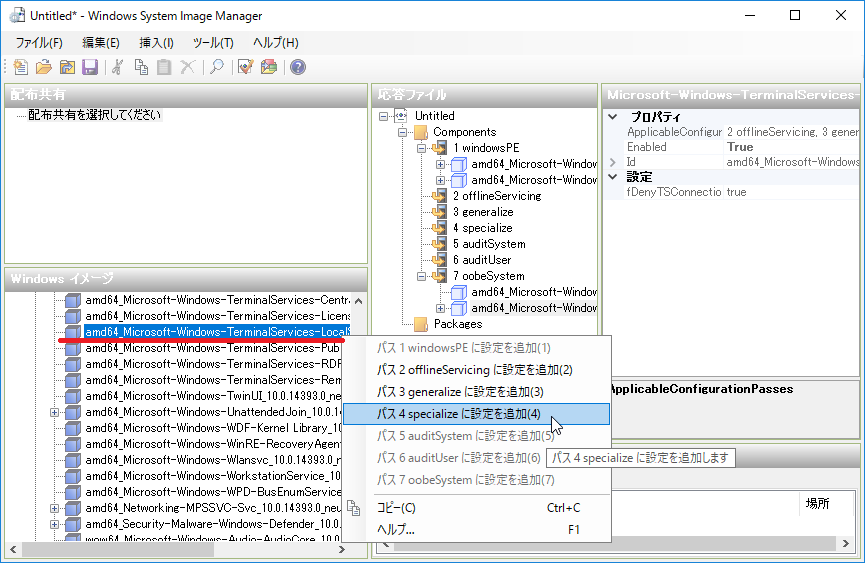865x563 pixels.
Task: Choose パス 4 specialize に設定を追加 from context menu
Action: pos(458,414)
